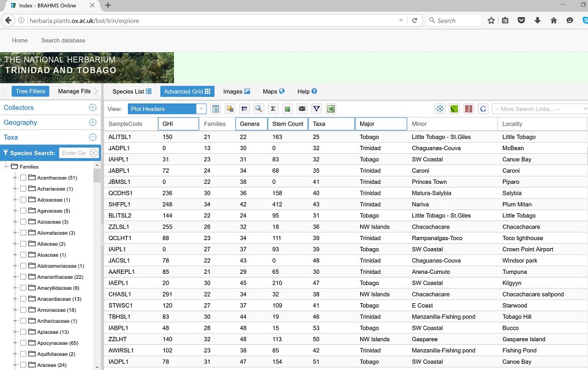Close the BRAHMS Online browser tab
The image size is (588, 370).
[x=92, y=6]
